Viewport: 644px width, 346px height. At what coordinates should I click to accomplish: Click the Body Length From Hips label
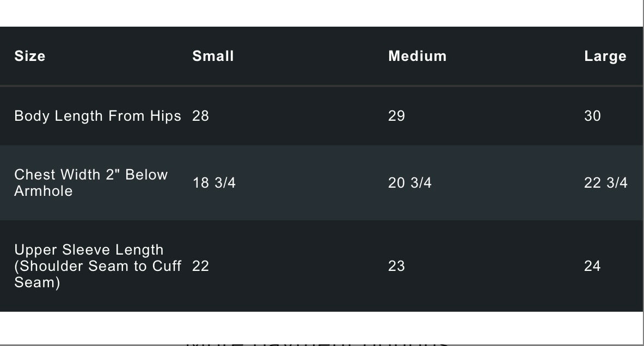pos(97,116)
